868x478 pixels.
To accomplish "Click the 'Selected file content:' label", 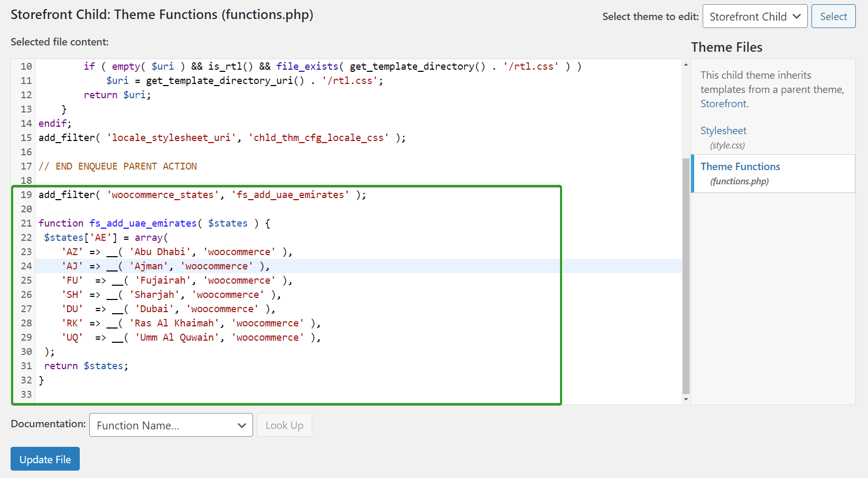I will tap(60, 42).
